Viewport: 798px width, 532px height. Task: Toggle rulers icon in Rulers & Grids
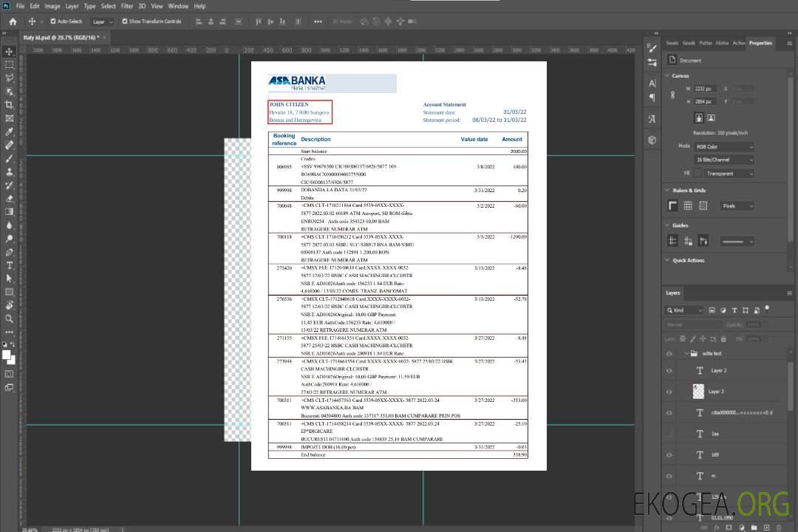pyautogui.click(x=672, y=205)
